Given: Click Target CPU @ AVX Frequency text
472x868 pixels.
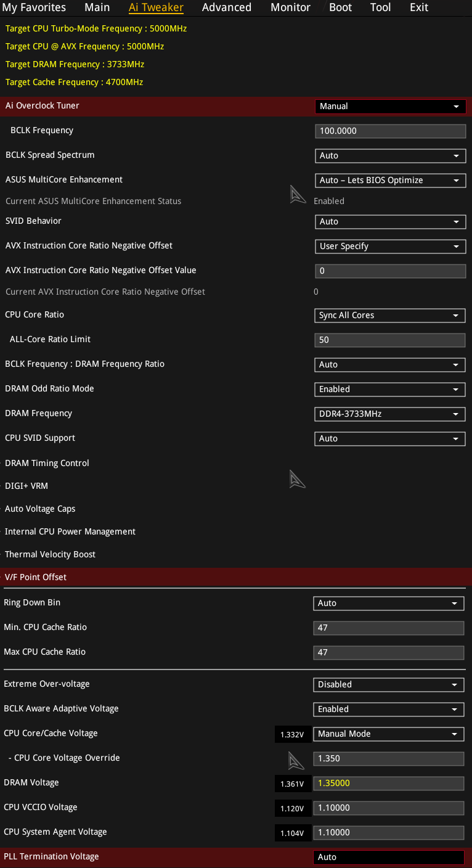Looking at the screenshot, I should point(84,46).
